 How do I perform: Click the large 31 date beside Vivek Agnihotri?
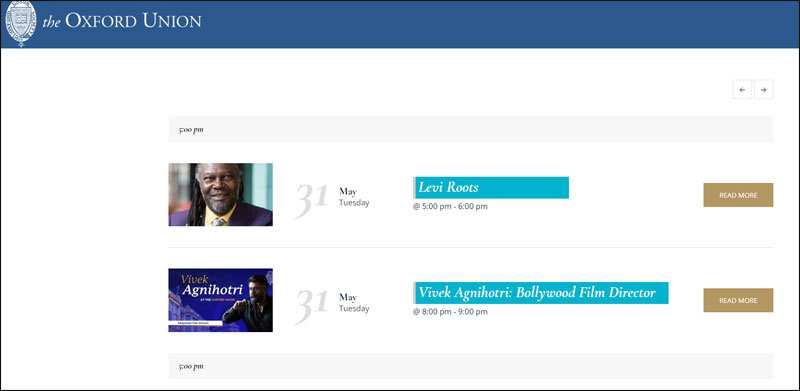[x=311, y=305]
